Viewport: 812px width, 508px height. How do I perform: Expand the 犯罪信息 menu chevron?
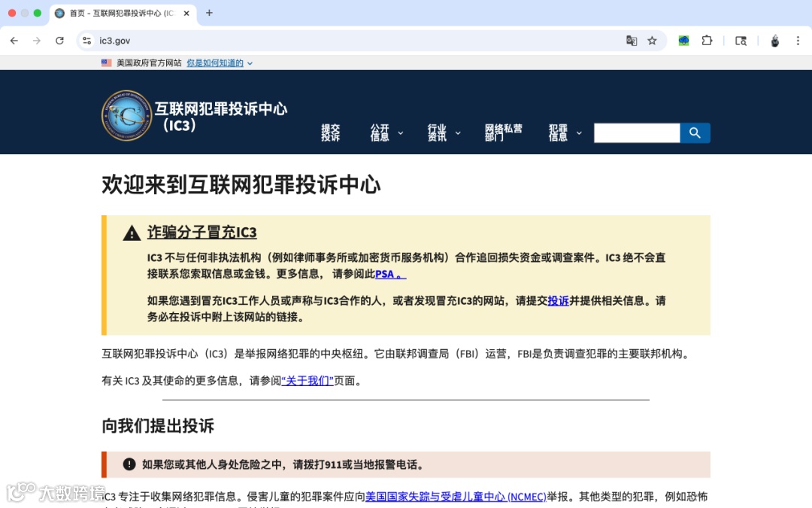coord(579,133)
